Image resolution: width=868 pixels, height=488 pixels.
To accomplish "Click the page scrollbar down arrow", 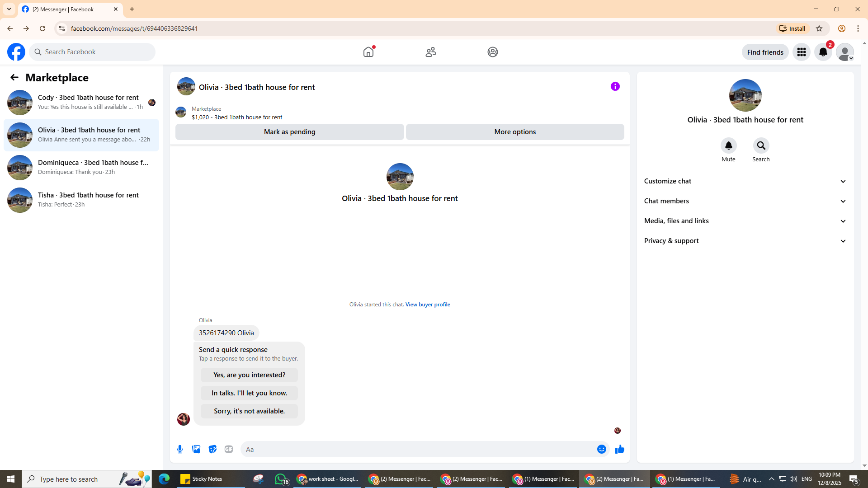I will tap(864, 465).
